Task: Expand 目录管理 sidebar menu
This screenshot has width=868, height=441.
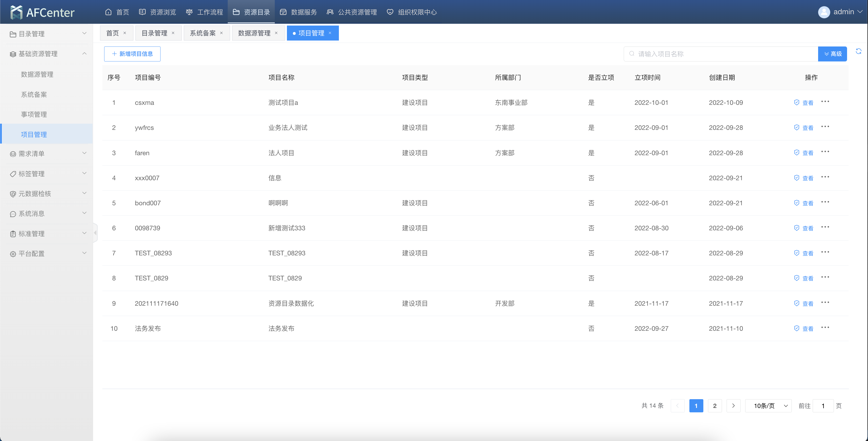Action: coord(47,34)
